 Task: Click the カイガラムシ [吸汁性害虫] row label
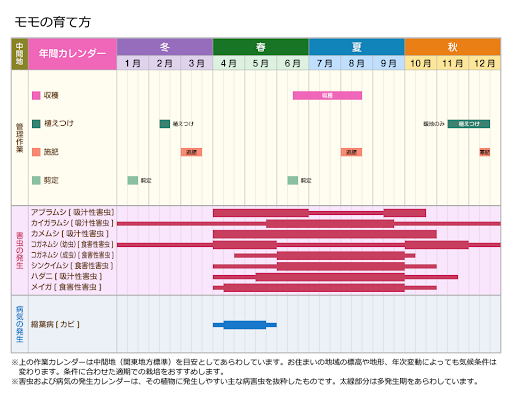click(72, 223)
